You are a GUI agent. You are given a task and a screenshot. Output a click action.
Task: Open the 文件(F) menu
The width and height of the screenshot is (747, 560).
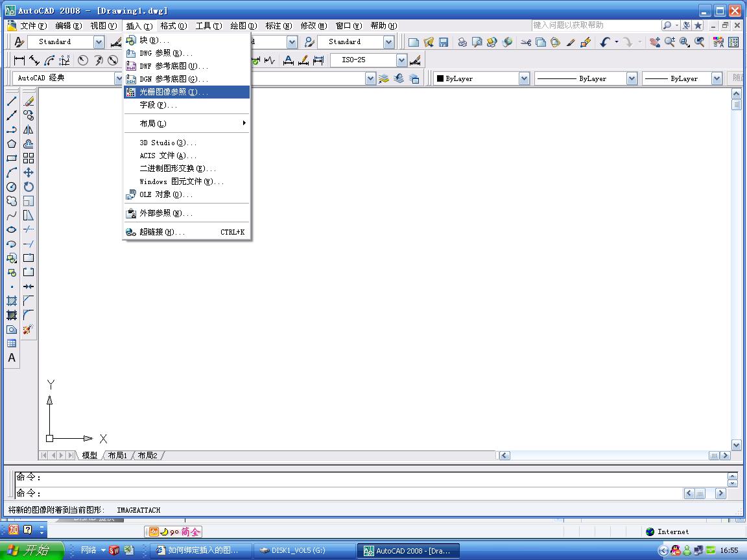click(33, 26)
